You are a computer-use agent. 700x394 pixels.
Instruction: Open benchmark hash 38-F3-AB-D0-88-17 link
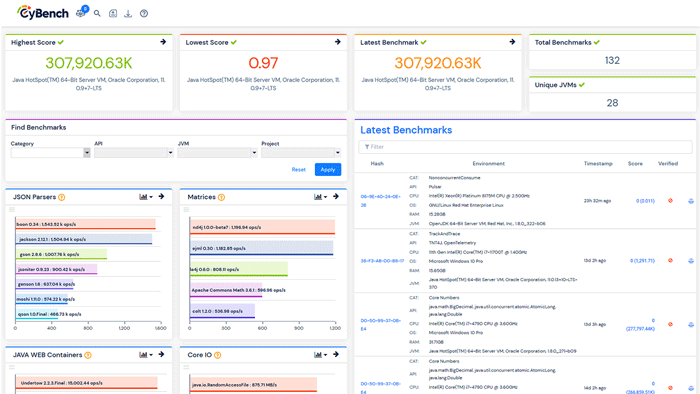pyautogui.click(x=382, y=261)
